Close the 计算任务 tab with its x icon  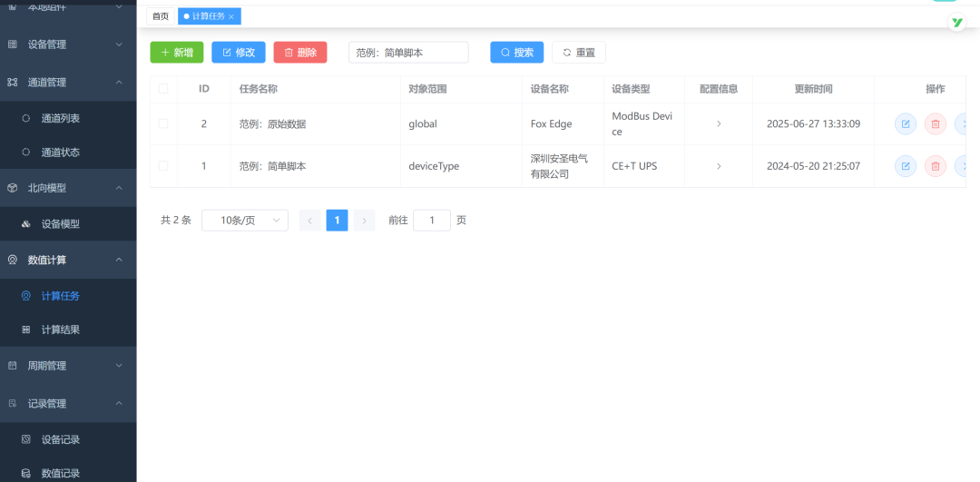click(231, 16)
